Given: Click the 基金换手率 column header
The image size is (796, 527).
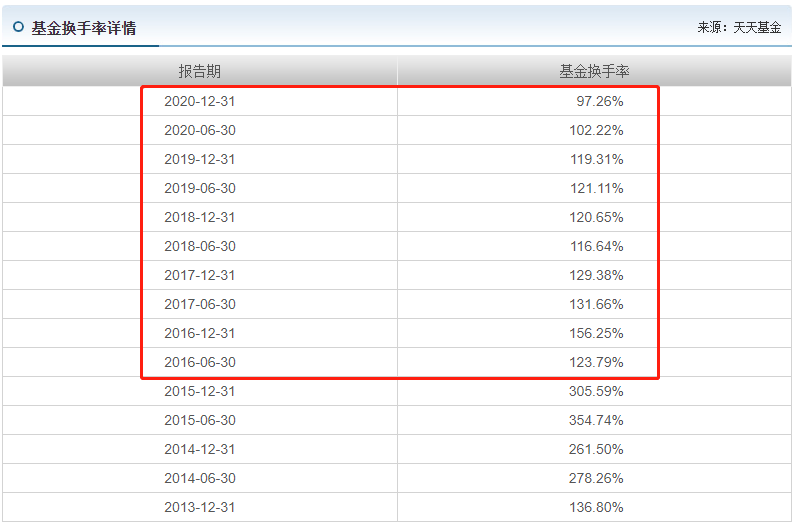Looking at the screenshot, I should pyautogui.click(x=594, y=71).
